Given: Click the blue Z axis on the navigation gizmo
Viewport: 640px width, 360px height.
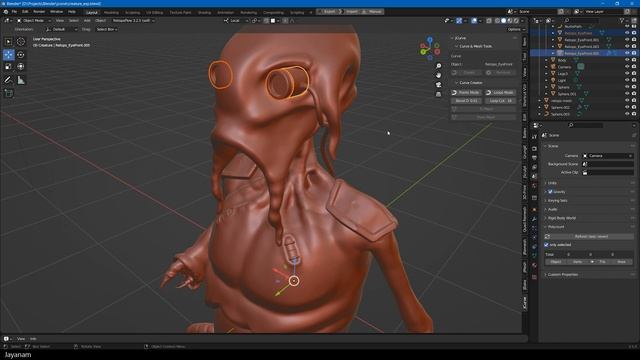Looking at the screenshot, I should pos(430,40).
